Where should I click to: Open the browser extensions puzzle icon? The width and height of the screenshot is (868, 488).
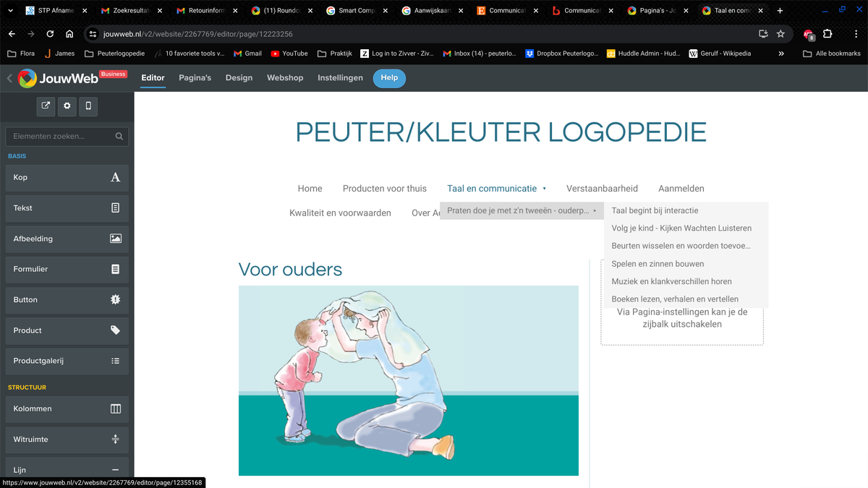(x=827, y=34)
